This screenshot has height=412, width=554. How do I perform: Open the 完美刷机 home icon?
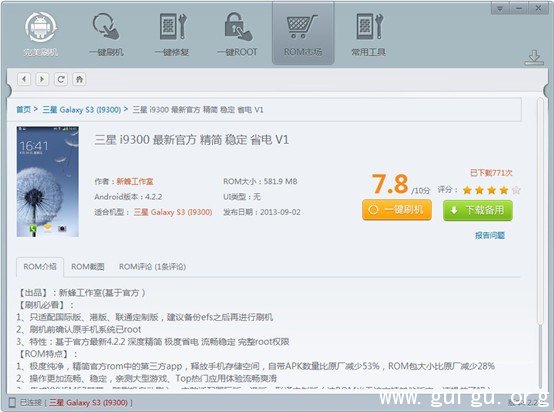click(40, 34)
